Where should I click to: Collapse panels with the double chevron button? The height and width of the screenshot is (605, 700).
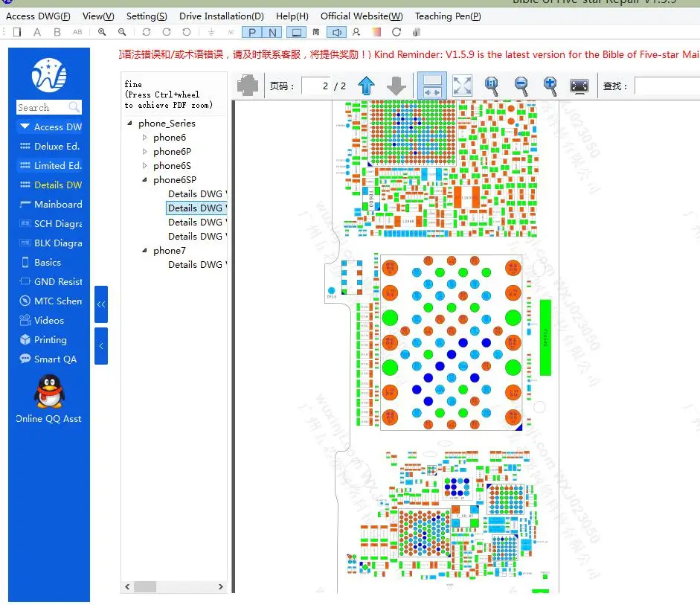tap(101, 304)
